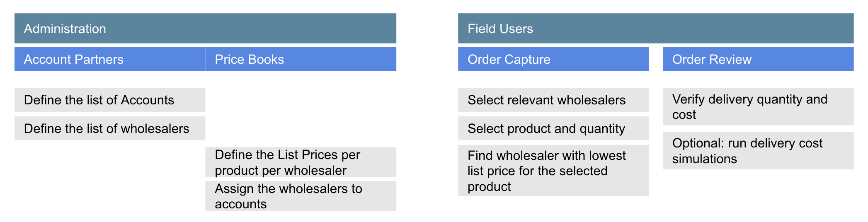This screenshot has width=868, height=222.
Task: Click "Optional: run delivery cost simulations" box
Action: 758,151
